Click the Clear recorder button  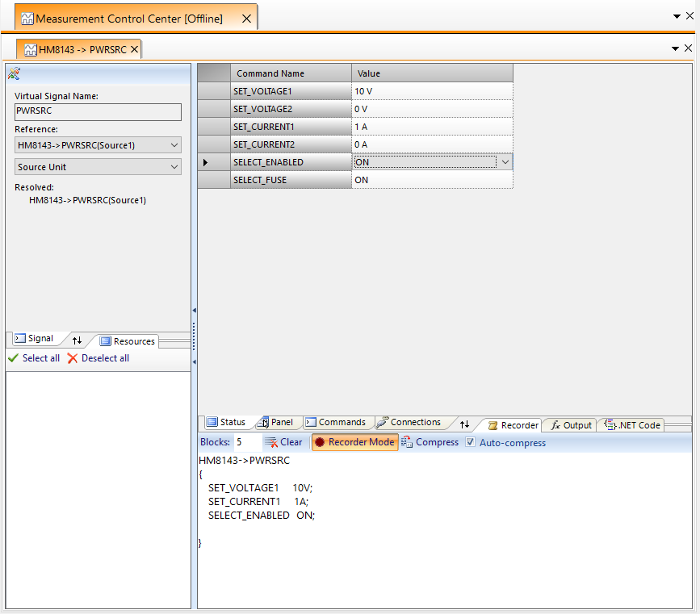point(283,442)
